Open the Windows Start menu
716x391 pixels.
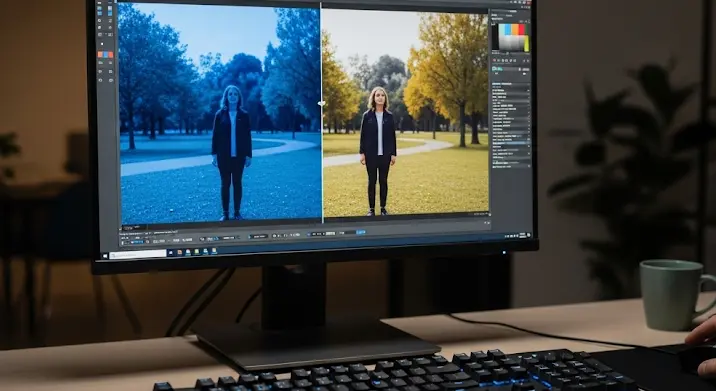[104, 256]
